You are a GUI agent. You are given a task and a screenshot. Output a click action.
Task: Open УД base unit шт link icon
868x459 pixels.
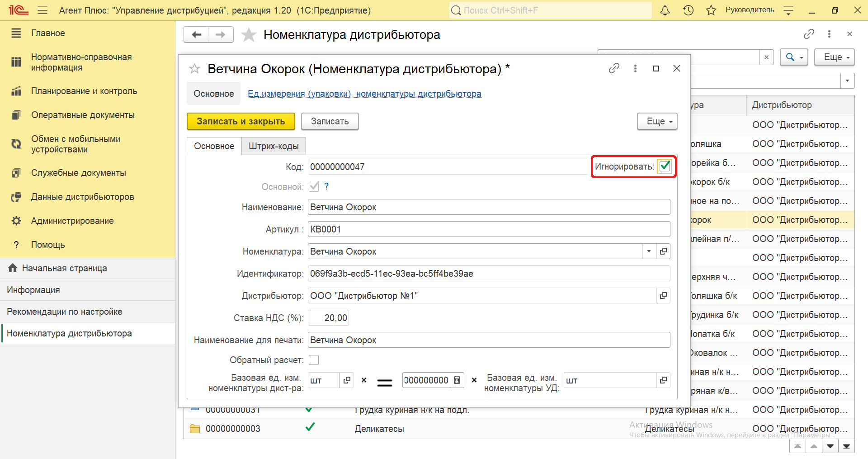coord(663,380)
